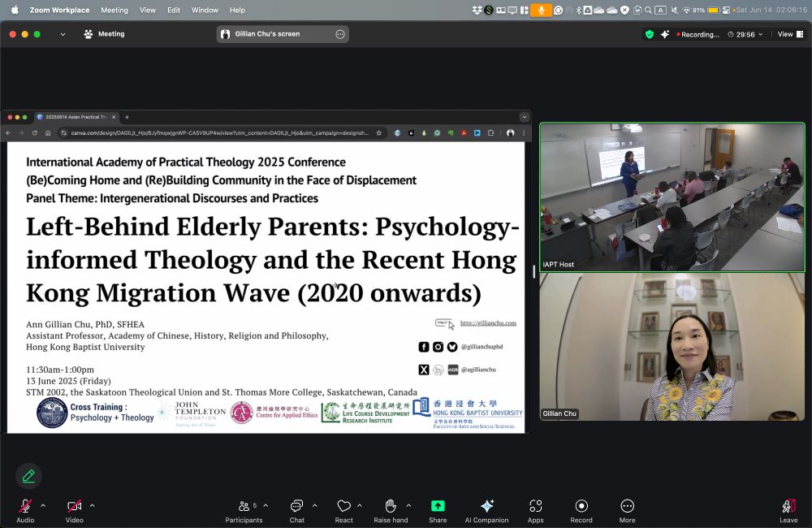Click the AI Companion sparkle in the title bar
The height and width of the screenshot is (528, 812).
point(665,34)
